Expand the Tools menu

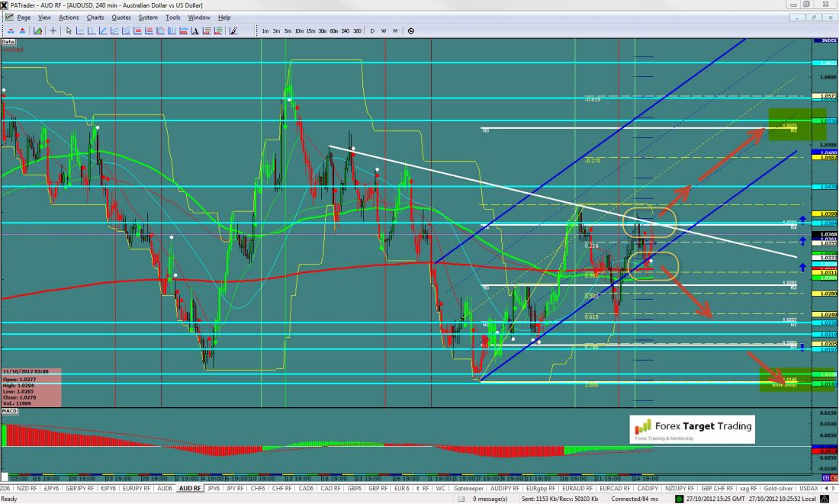[x=173, y=17]
